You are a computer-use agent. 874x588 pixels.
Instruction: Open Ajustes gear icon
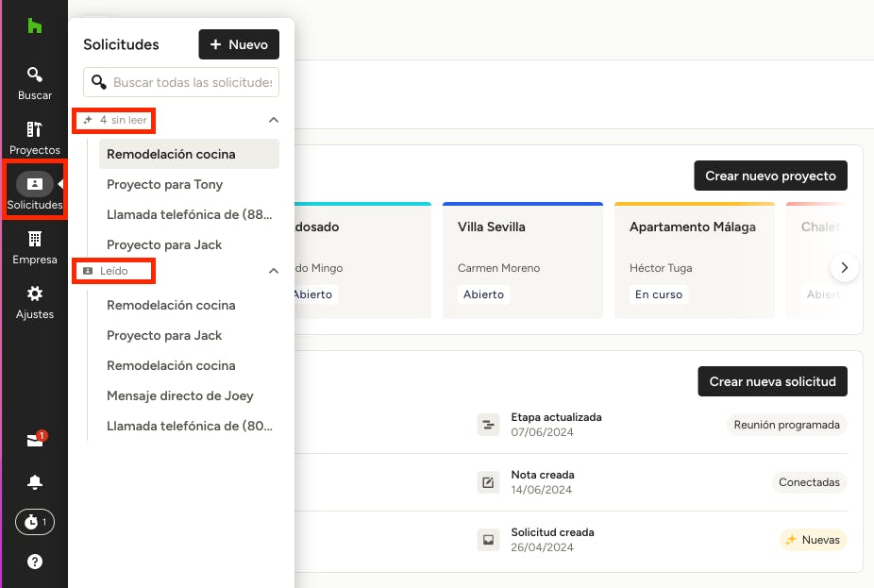(x=34, y=294)
